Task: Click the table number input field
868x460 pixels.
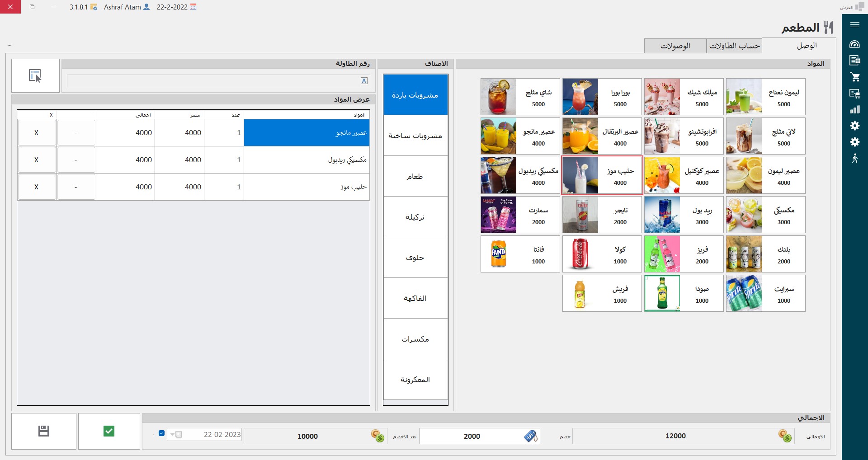Action: click(x=212, y=81)
